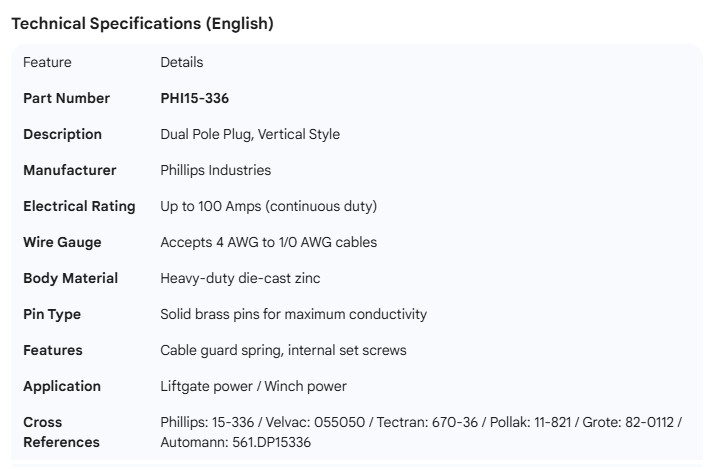Select the Liftgate power / Winch power value

coord(253,386)
